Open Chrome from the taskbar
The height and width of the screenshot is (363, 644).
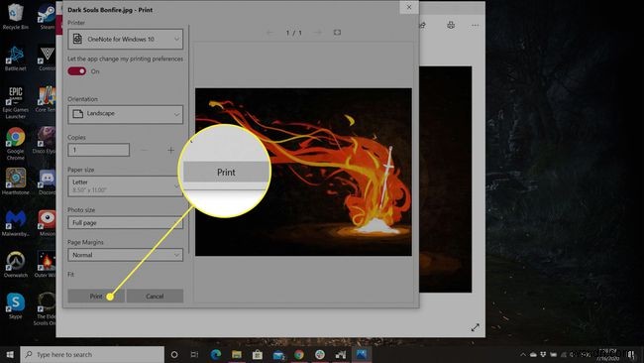(x=299, y=354)
